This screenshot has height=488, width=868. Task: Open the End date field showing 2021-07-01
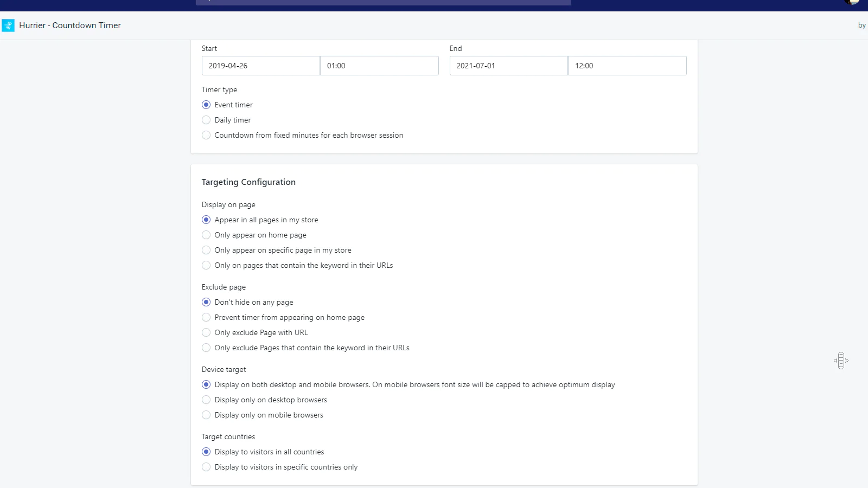coord(508,66)
